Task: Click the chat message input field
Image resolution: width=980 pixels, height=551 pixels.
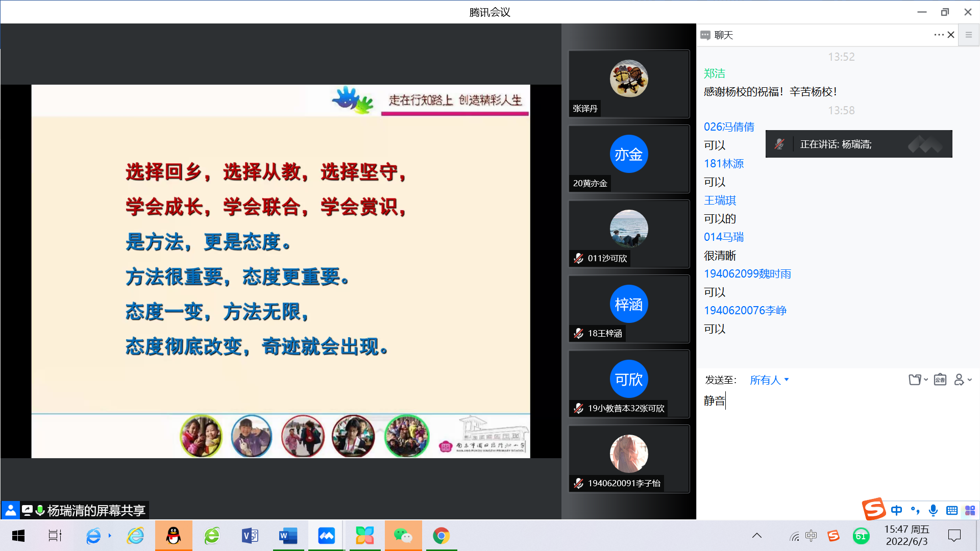Action: [837, 439]
